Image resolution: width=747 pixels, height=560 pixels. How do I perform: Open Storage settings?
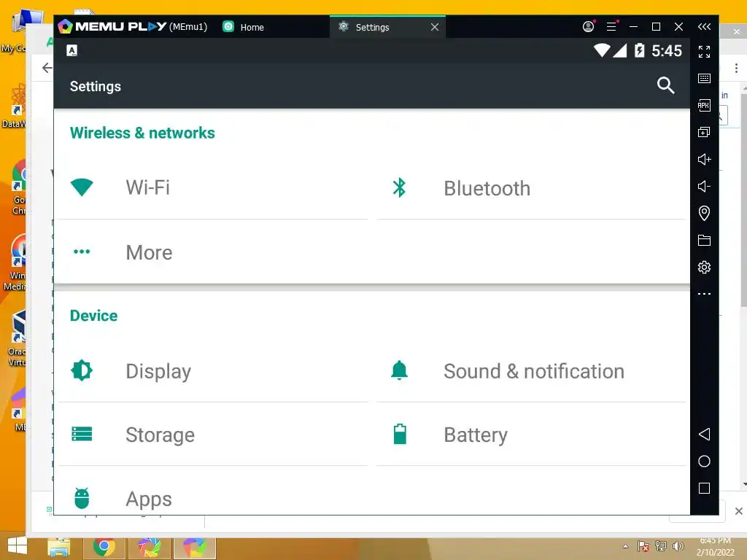[x=212, y=435]
